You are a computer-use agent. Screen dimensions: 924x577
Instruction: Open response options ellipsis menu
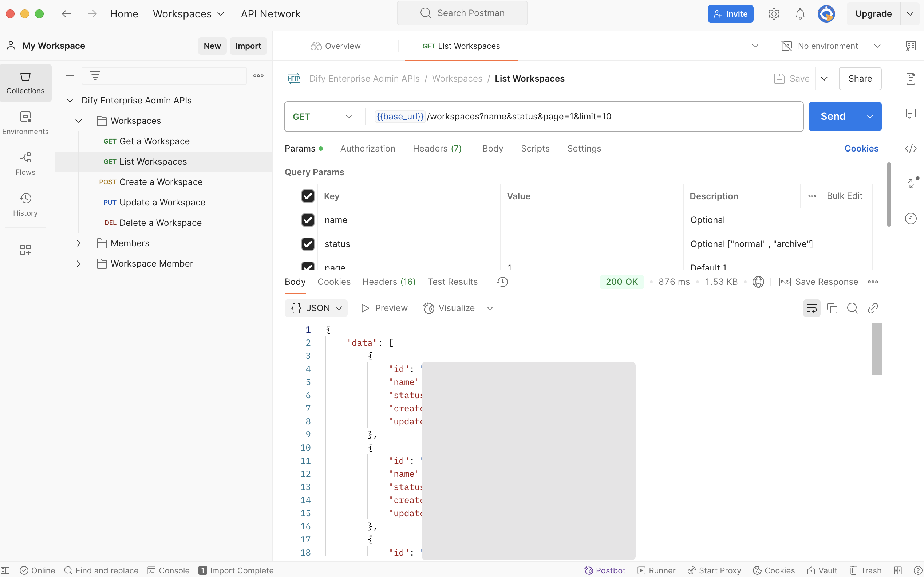point(873,282)
